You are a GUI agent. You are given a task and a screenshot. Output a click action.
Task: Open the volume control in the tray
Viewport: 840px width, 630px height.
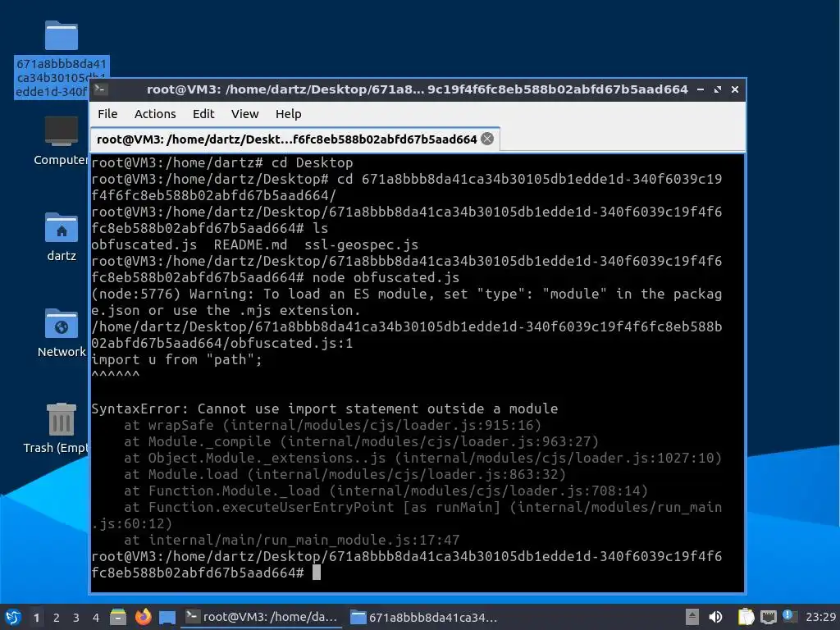[715, 617]
